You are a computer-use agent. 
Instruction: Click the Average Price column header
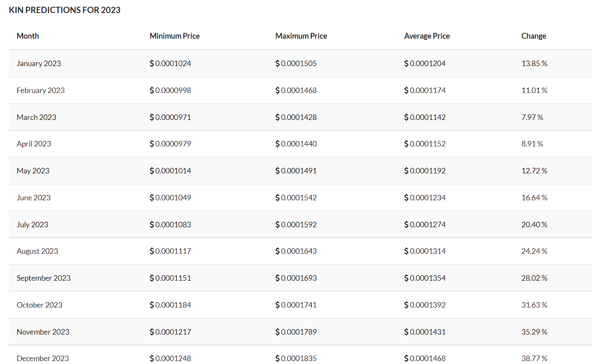tap(427, 36)
